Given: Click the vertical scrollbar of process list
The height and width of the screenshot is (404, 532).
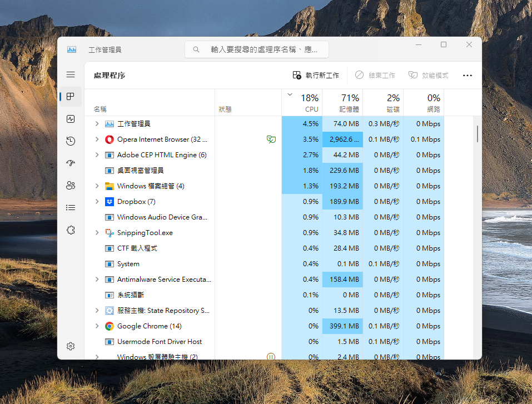Looking at the screenshot, I should tap(477, 133).
